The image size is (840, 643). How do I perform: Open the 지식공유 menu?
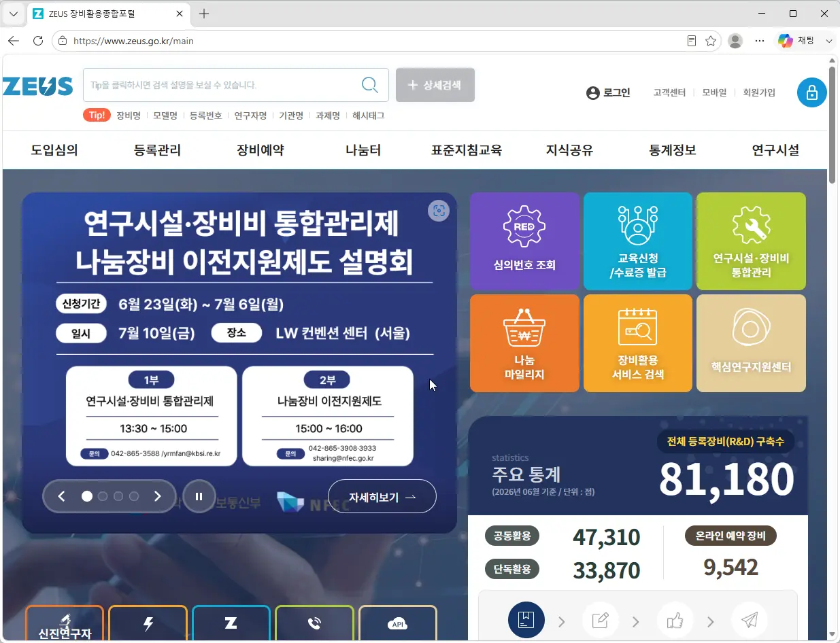570,150
